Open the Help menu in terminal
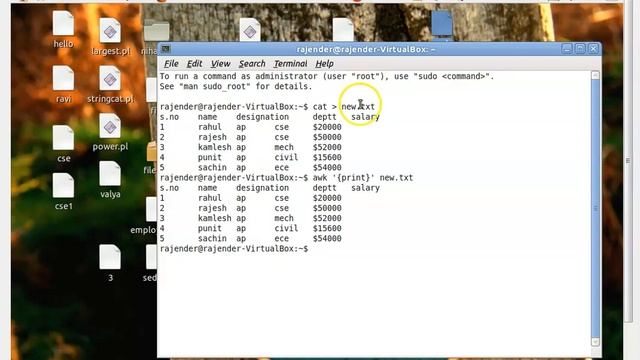 click(x=324, y=64)
